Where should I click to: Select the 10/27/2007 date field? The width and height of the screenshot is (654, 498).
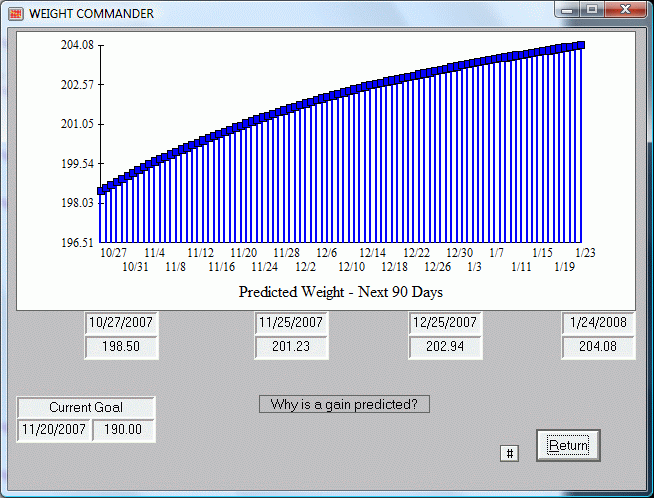click(x=121, y=323)
